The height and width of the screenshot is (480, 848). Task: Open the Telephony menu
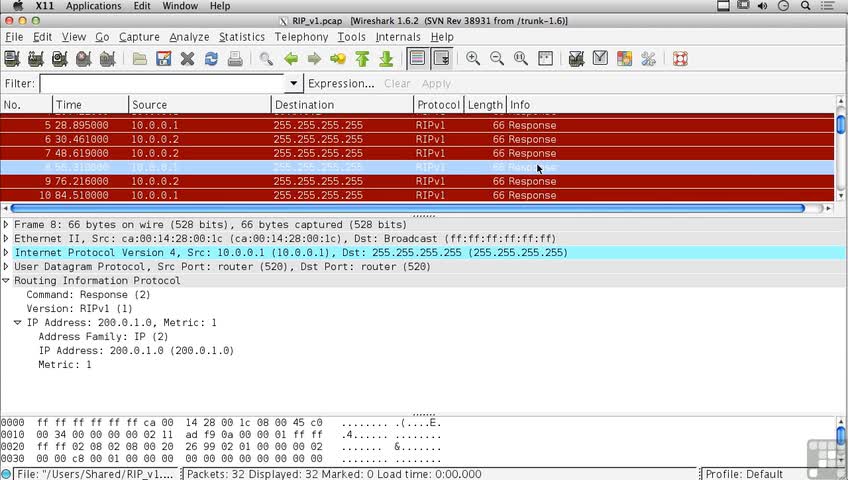click(x=301, y=37)
